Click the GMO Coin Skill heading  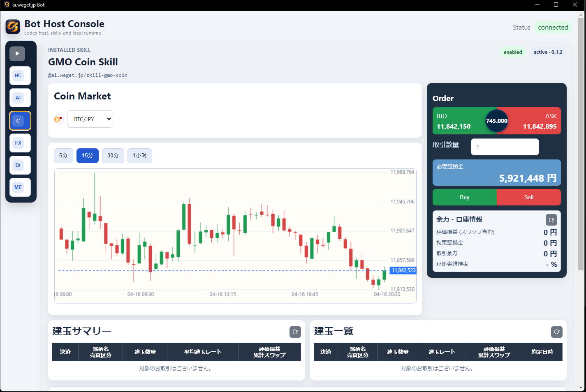[x=83, y=62]
